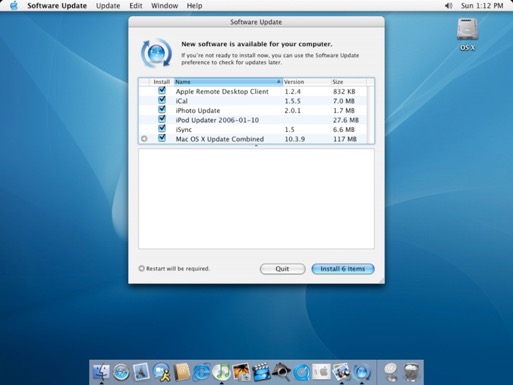Open iTunes from the dock
The height and width of the screenshot is (385, 513).
click(221, 372)
